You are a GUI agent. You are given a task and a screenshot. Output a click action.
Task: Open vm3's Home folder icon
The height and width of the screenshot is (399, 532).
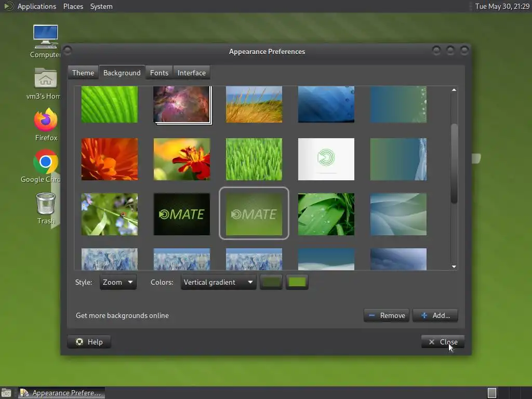coord(46,83)
